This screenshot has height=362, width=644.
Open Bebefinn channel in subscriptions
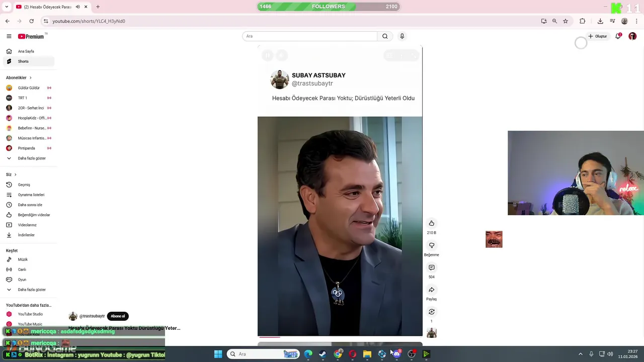[x=28, y=128]
